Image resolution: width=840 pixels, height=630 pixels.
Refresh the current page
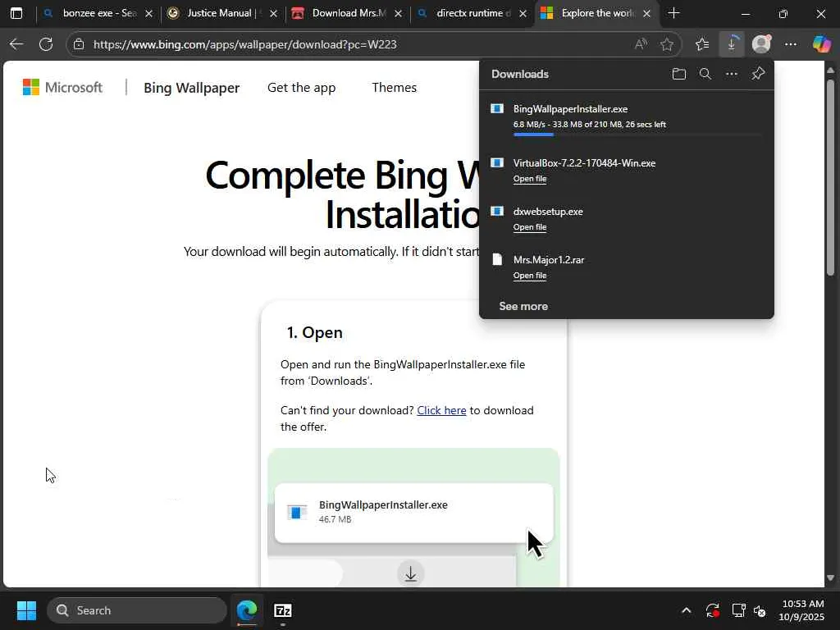click(x=46, y=44)
